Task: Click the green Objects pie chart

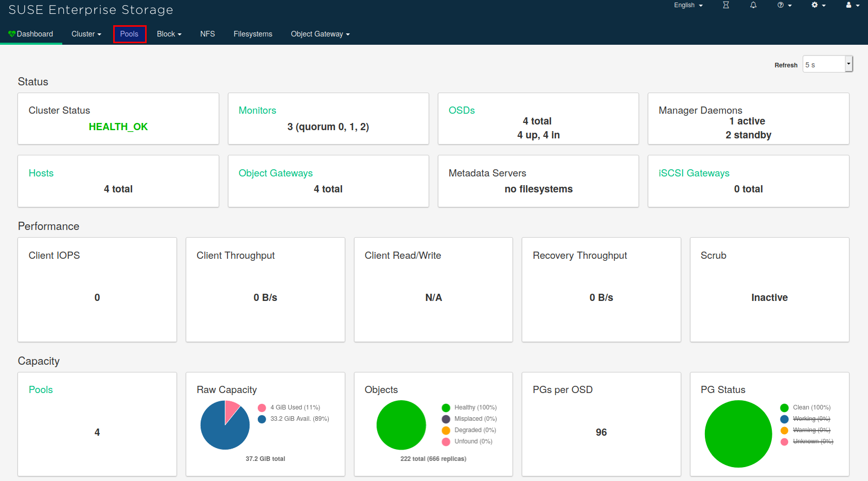Action: coord(401,425)
